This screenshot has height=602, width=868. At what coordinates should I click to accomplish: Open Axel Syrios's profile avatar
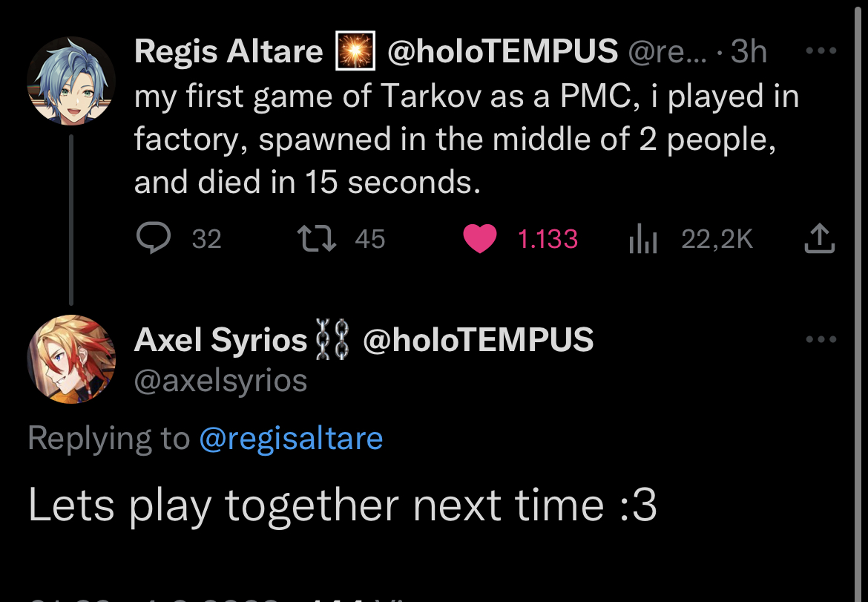(71, 359)
